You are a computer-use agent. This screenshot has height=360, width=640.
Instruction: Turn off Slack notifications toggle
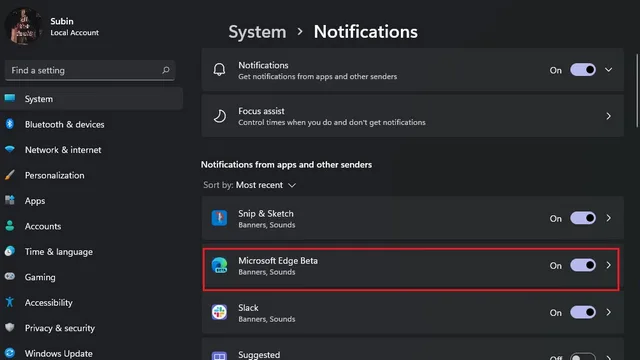coord(583,312)
